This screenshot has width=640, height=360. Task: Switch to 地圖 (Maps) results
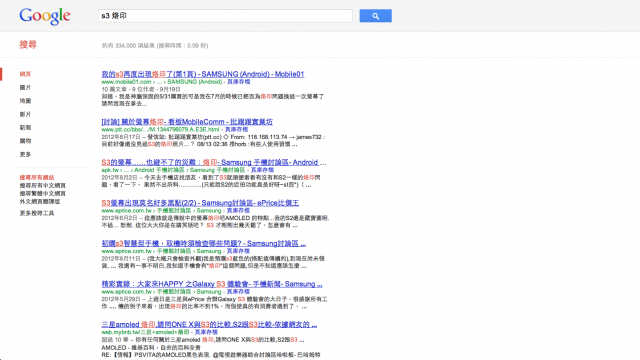coord(25,101)
